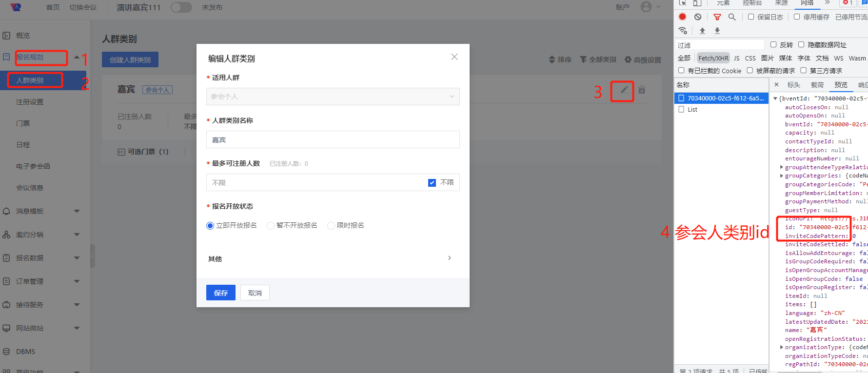
Task: Open 概览 in the sidebar
Action: coord(23,36)
